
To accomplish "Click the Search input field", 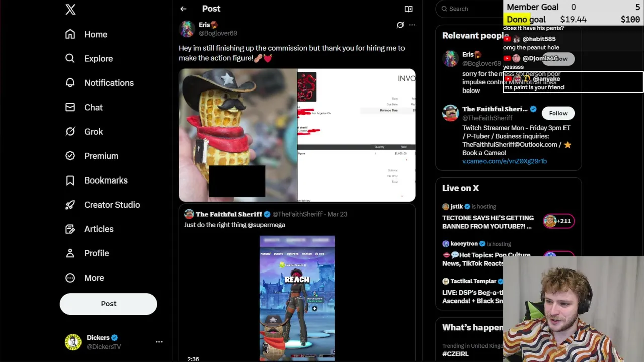I will [x=470, y=9].
